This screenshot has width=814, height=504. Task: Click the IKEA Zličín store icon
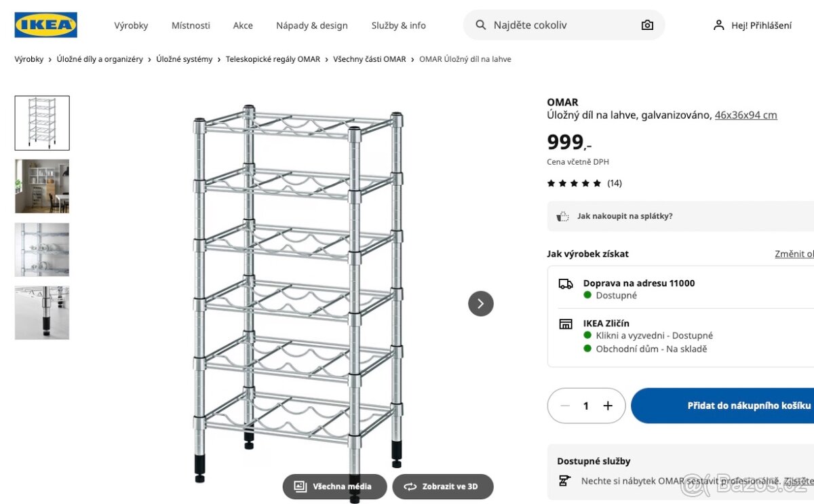coord(566,324)
